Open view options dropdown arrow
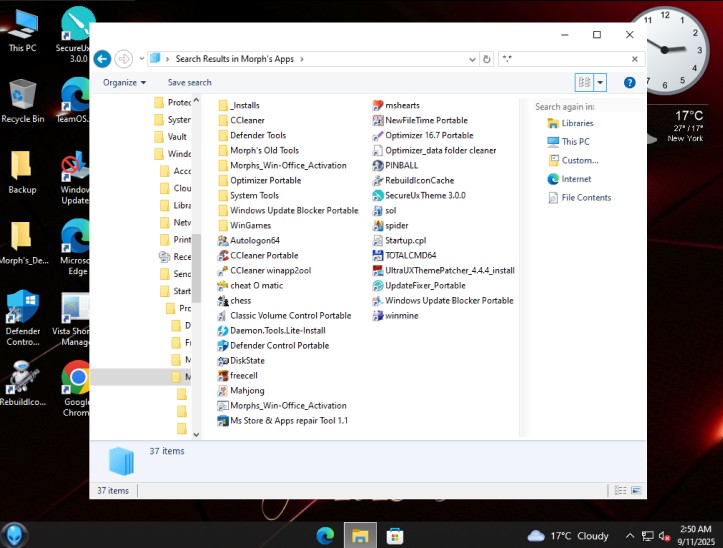723x548 pixels. tap(600, 83)
